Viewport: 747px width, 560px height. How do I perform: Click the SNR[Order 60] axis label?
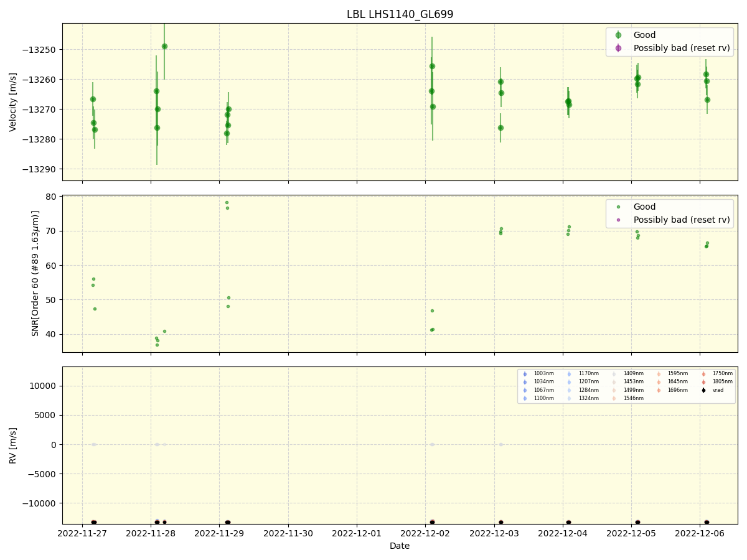click(35, 274)
